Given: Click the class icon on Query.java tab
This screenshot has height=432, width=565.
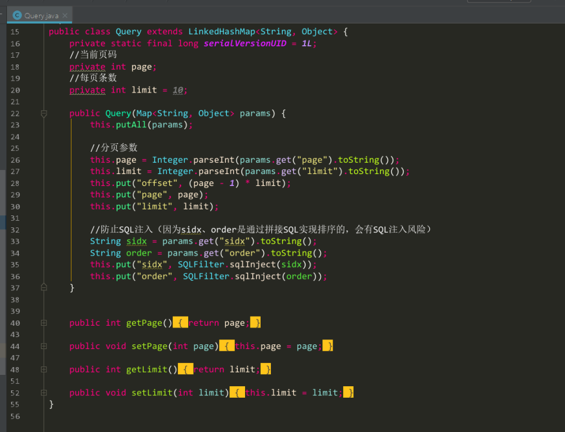Looking at the screenshot, I should click(17, 15).
